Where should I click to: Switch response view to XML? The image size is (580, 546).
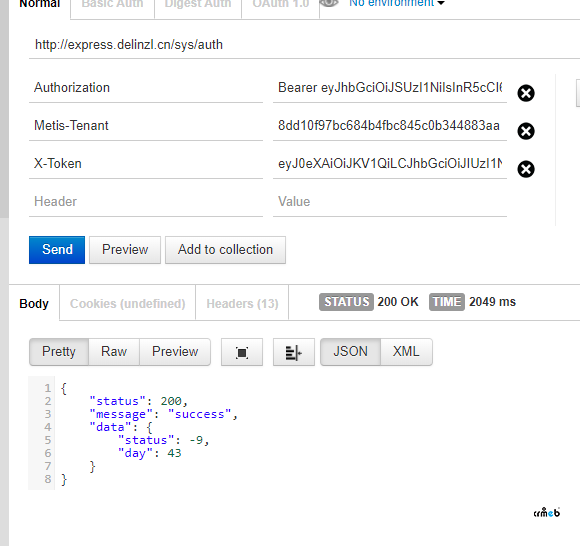click(406, 352)
